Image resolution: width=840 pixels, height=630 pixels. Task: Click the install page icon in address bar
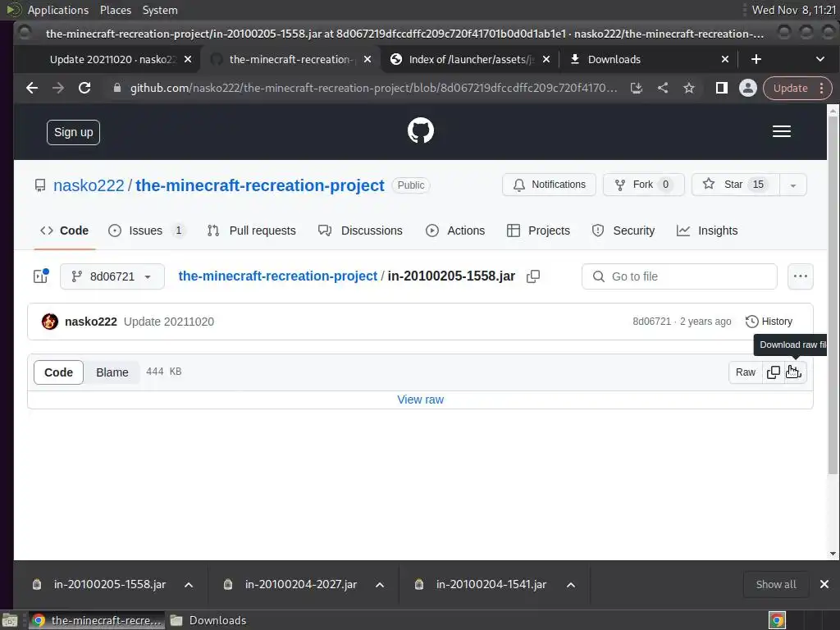[637, 88]
